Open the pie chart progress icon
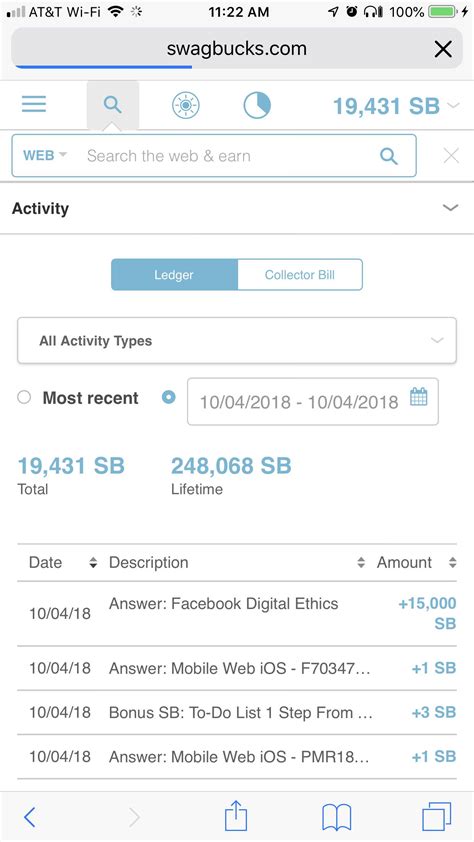This screenshot has height=842, width=474. (257, 105)
